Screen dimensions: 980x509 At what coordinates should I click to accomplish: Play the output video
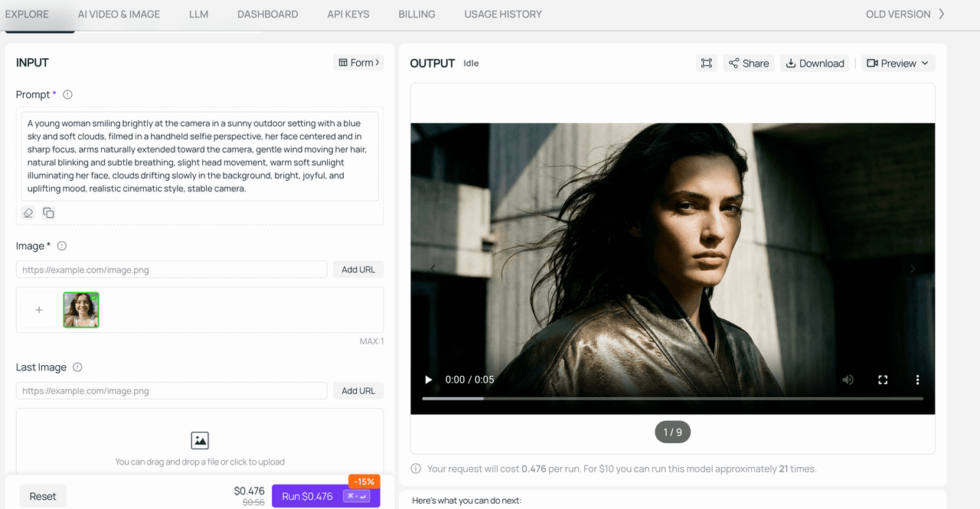[429, 380]
